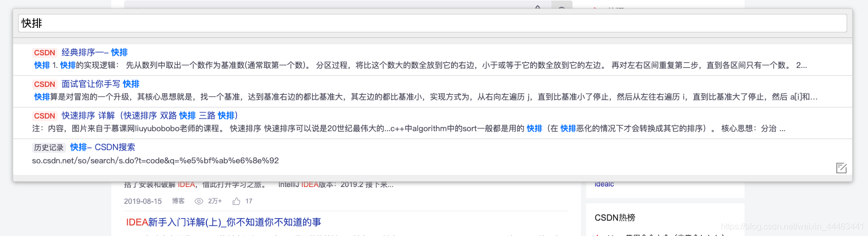Click snippet starting 快排 1. 快排的实现逻辑

[421, 65]
